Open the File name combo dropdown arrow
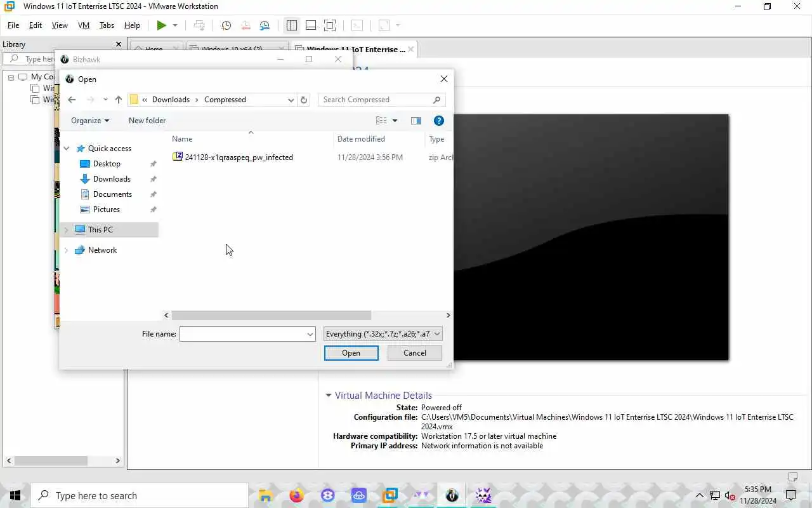 [x=310, y=334]
